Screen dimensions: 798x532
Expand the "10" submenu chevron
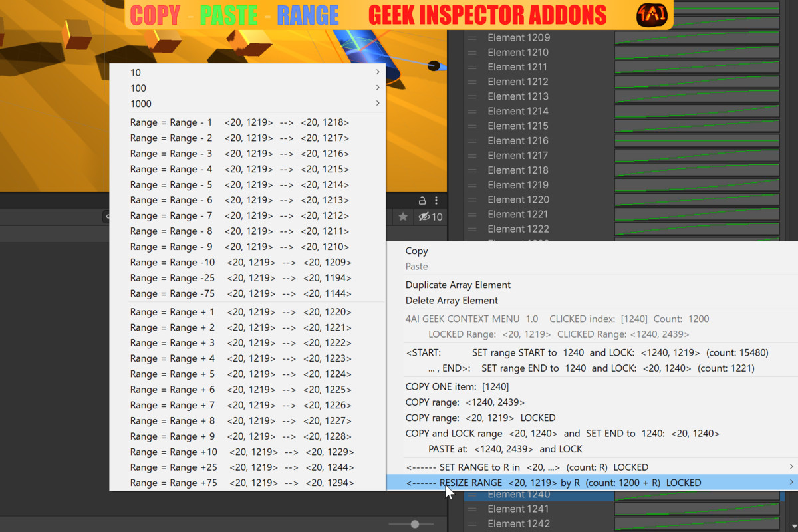pos(376,72)
